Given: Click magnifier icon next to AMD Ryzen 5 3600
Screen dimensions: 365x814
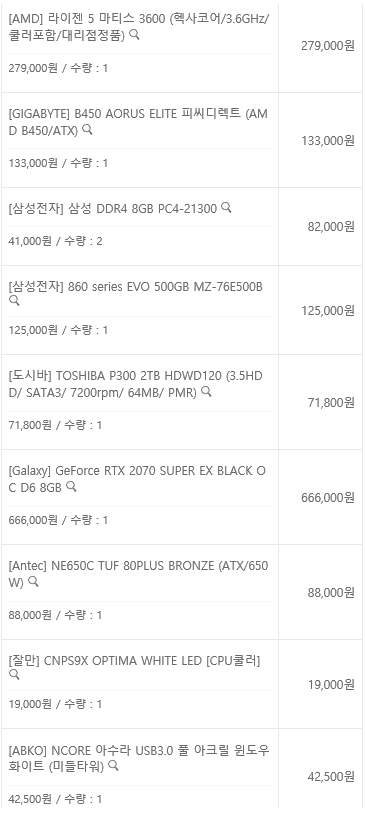Looking at the screenshot, I should (134, 35).
